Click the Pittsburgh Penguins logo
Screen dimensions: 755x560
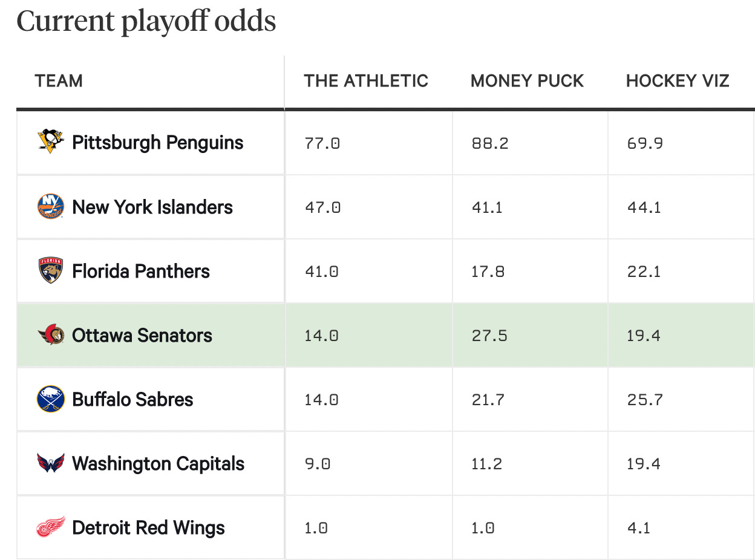point(51,142)
